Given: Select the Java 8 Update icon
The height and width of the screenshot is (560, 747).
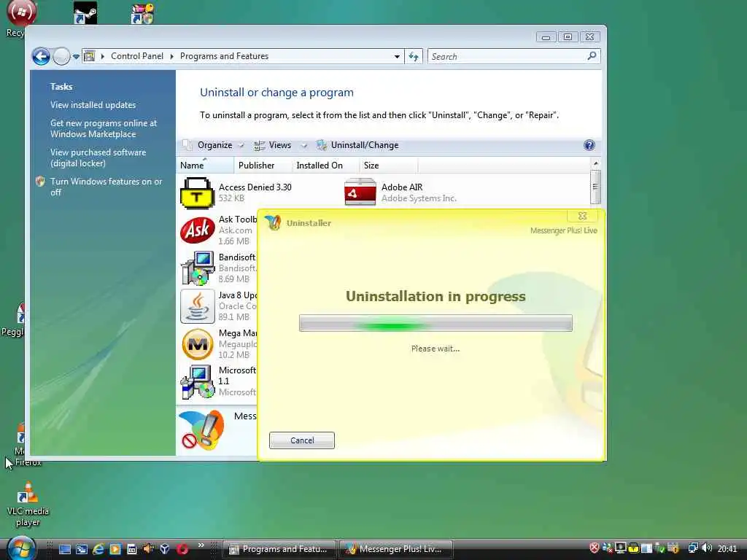Looking at the screenshot, I should 197,306.
